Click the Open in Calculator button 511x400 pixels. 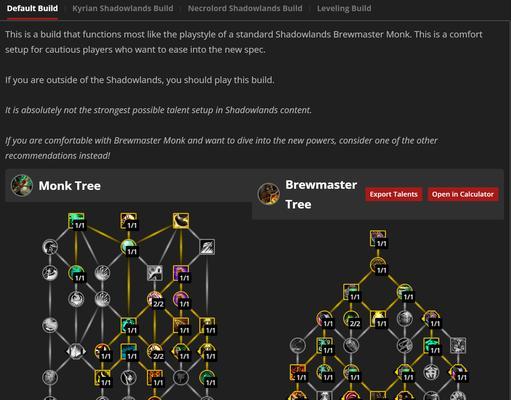click(463, 194)
